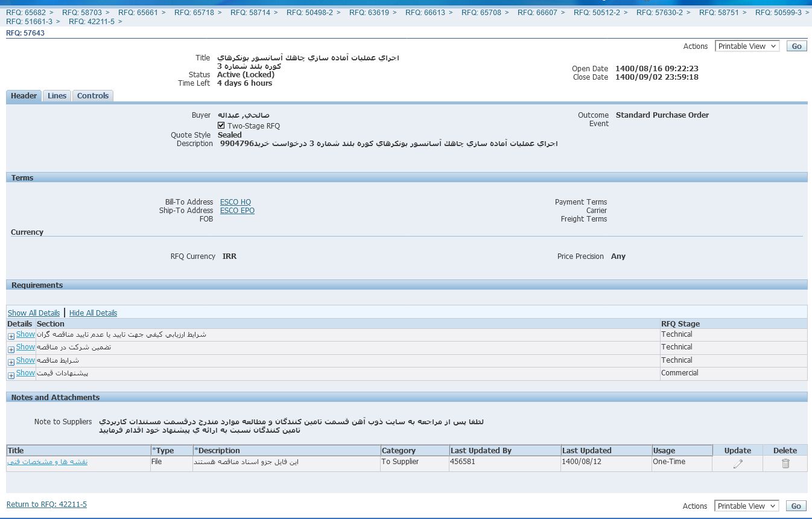The height and width of the screenshot is (519, 812).
Task: Click Hide All Details link
Action: tap(93, 313)
